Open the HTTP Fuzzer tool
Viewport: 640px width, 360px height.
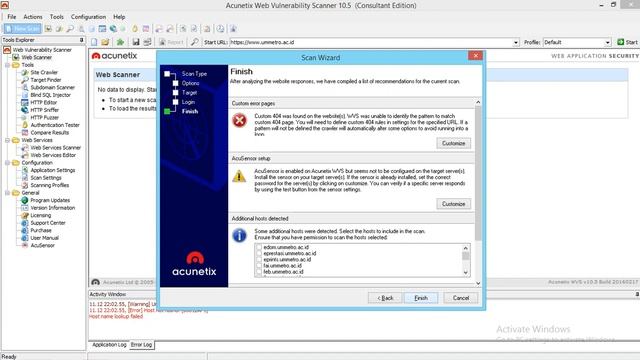(x=44, y=118)
